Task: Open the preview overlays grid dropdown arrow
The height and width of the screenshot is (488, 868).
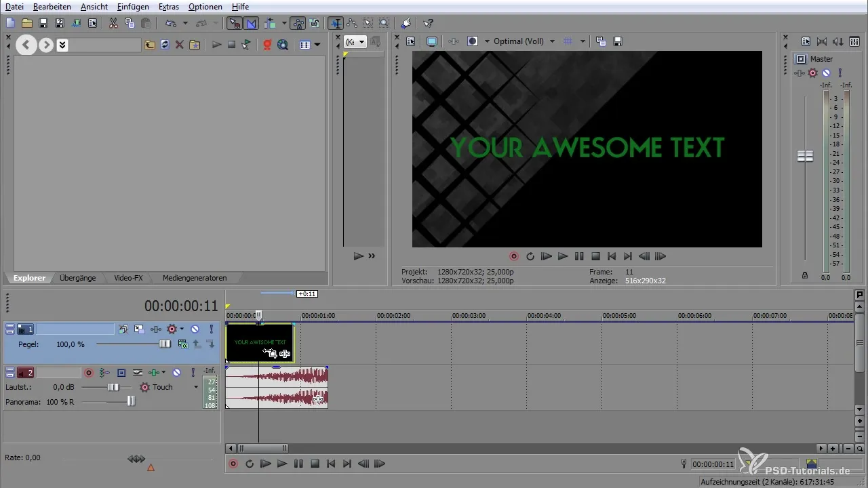Action: pyautogui.click(x=583, y=41)
